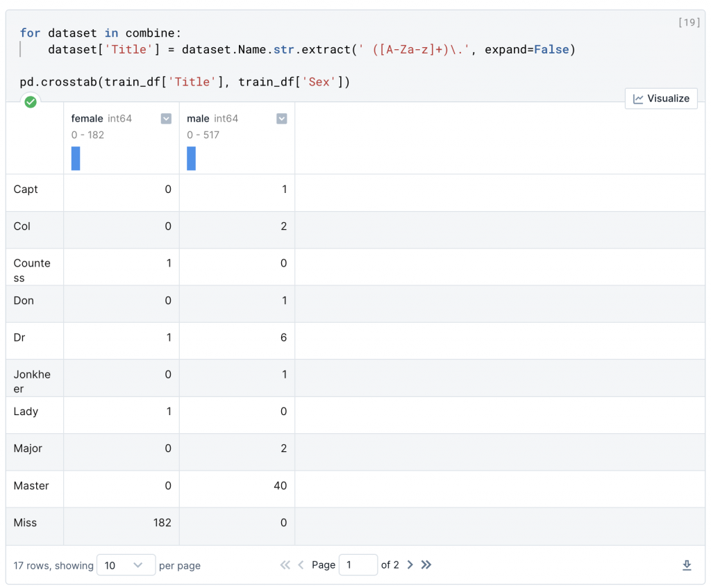Image resolution: width=711 pixels, height=588 pixels.
Task: Click the green execution success checkmark
Action: point(31,102)
